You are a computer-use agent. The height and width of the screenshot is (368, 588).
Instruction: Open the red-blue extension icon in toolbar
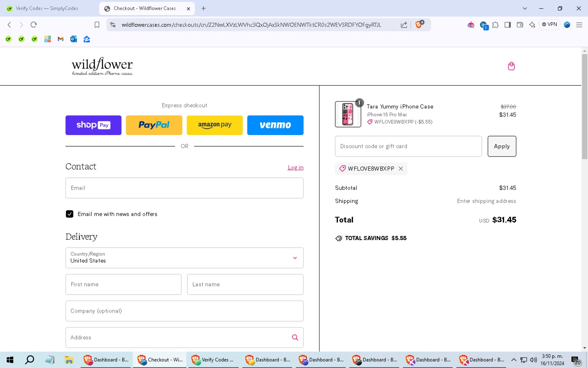point(471,25)
